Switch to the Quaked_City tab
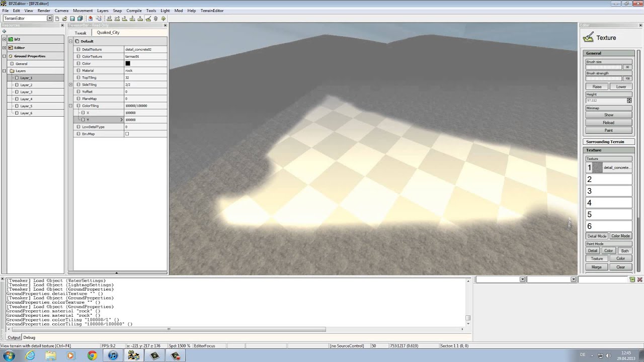644x362 pixels. [108, 33]
